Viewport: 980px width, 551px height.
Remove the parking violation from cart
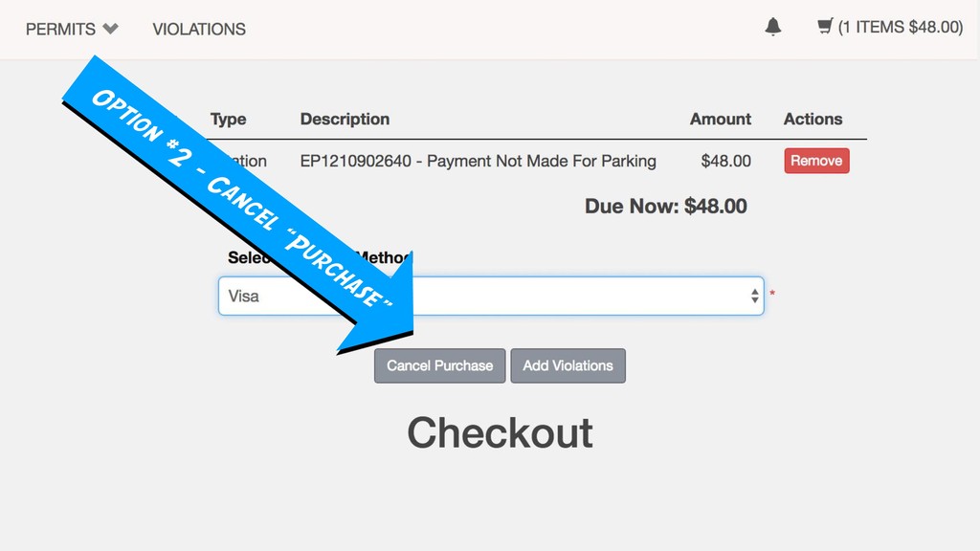point(816,161)
